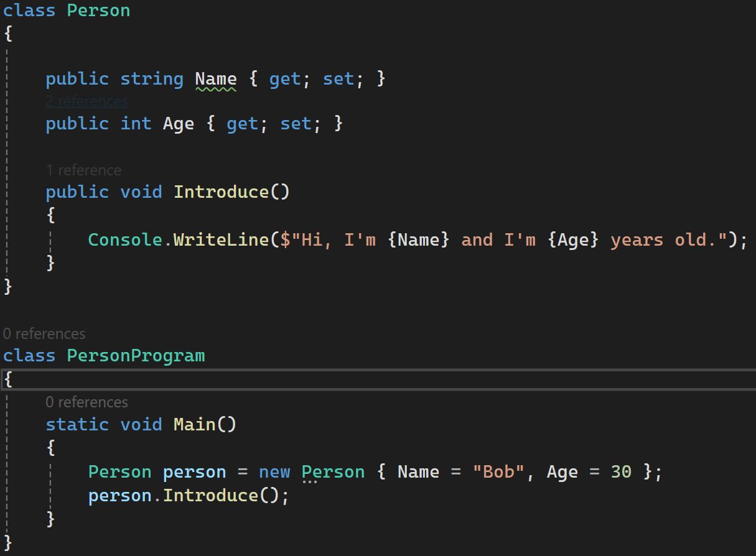
Task: Click the "2 references" CodeLens above Age property
Action: tap(86, 101)
